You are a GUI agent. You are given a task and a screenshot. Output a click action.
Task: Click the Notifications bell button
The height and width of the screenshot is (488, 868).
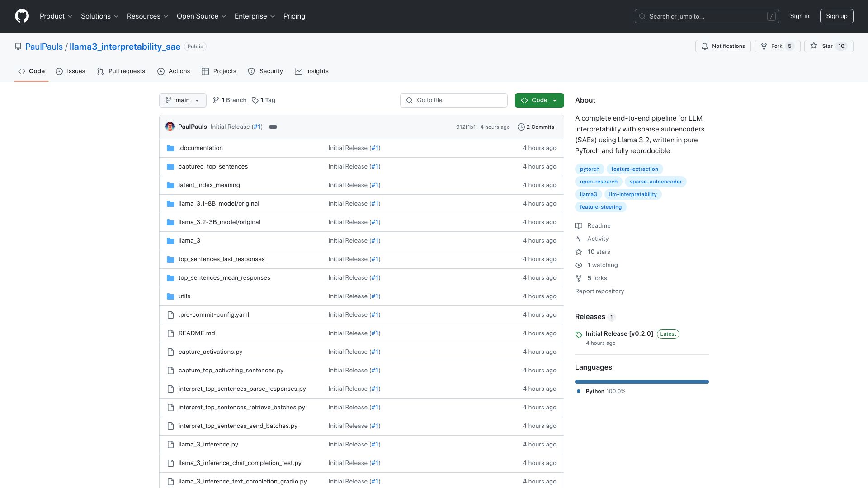click(x=723, y=46)
